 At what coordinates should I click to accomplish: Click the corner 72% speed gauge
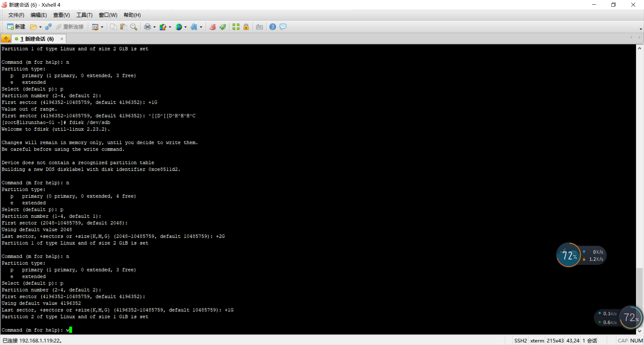(x=631, y=318)
